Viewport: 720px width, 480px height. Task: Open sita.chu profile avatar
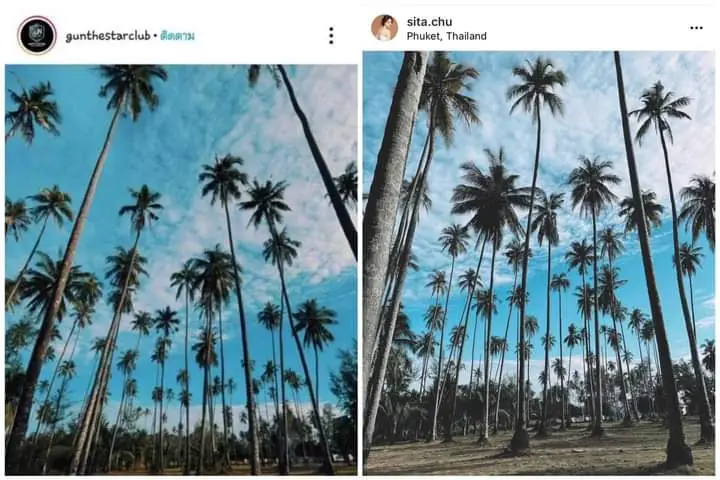coord(384,28)
